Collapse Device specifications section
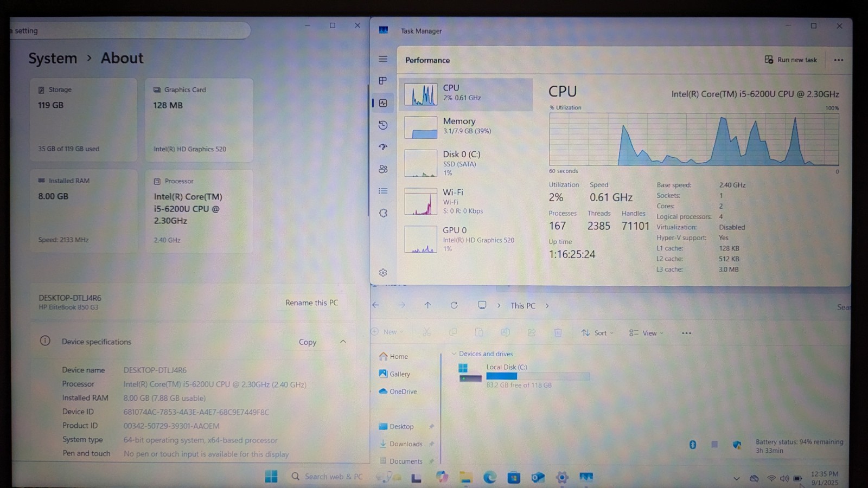 [x=343, y=342]
